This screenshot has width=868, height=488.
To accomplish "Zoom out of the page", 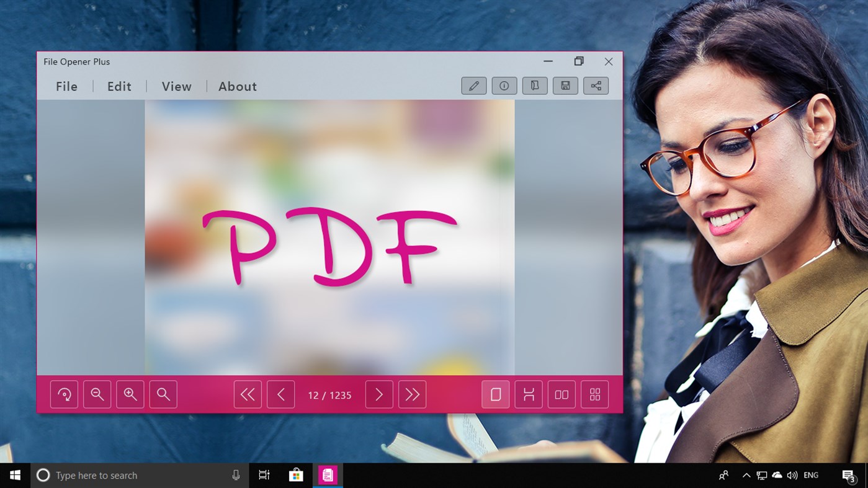I will [97, 394].
